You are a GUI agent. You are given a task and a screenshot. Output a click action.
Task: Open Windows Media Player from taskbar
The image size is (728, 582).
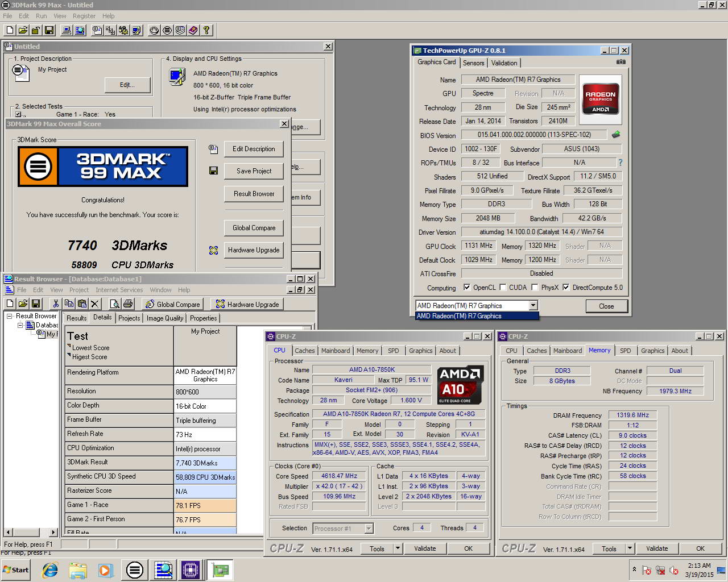click(x=106, y=569)
